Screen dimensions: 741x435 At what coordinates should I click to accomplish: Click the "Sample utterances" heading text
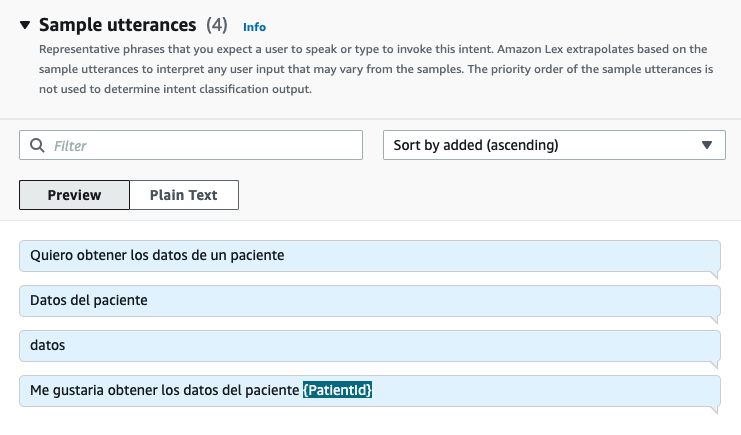tap(117, 25)
